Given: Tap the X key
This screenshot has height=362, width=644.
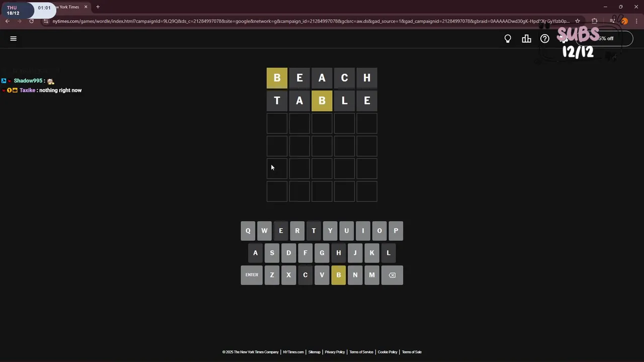Looking at the screenshot, I should [289, 275].
